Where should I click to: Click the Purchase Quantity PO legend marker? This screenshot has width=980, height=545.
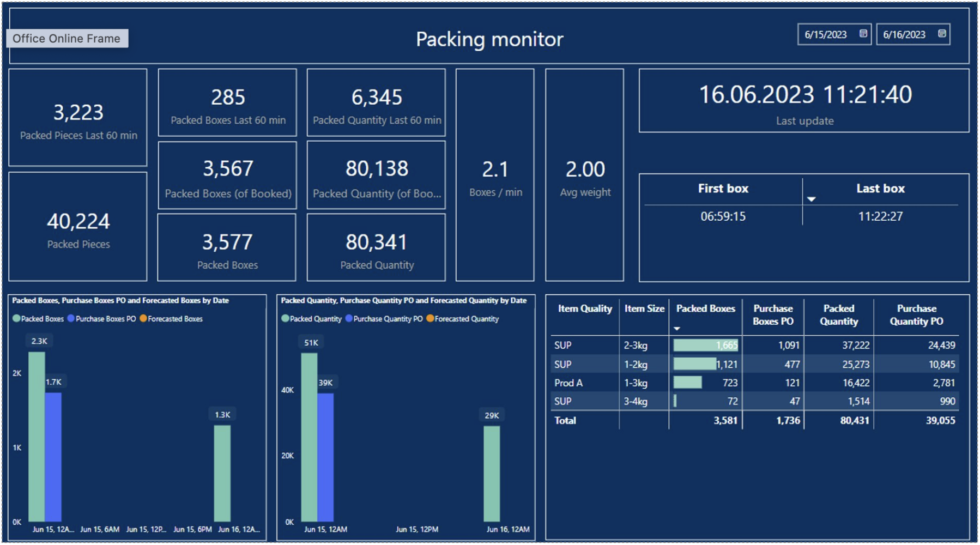pyautogui.click(x=348, y=319)
